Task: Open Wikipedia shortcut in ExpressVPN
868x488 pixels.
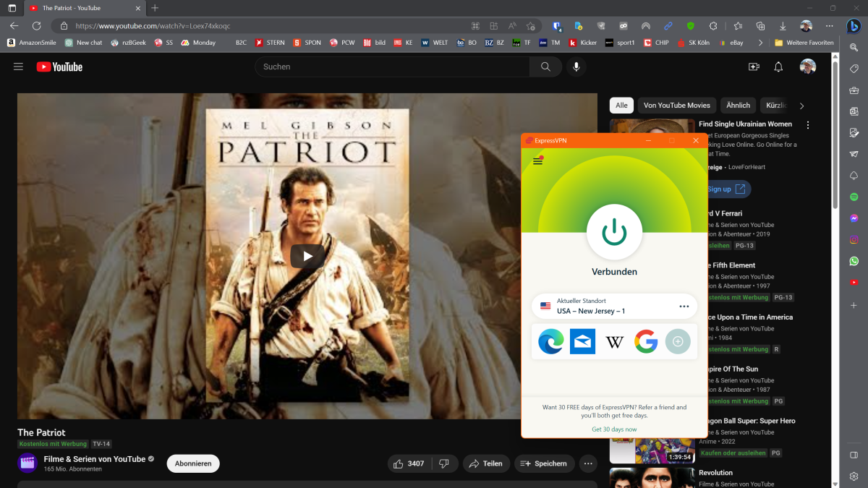Action: pyautogui.click(x=614, y=341)
